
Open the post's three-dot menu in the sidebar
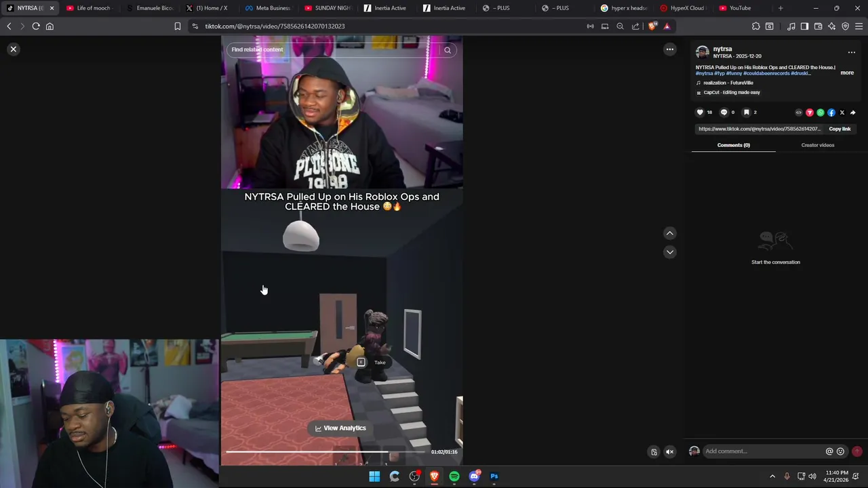pos(851,52)
